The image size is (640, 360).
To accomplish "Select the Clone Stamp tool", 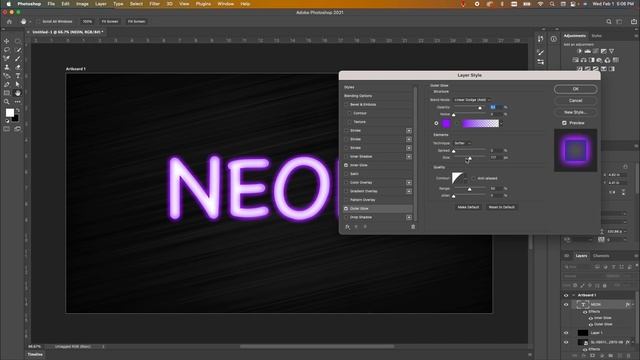I will coord(7,67).
